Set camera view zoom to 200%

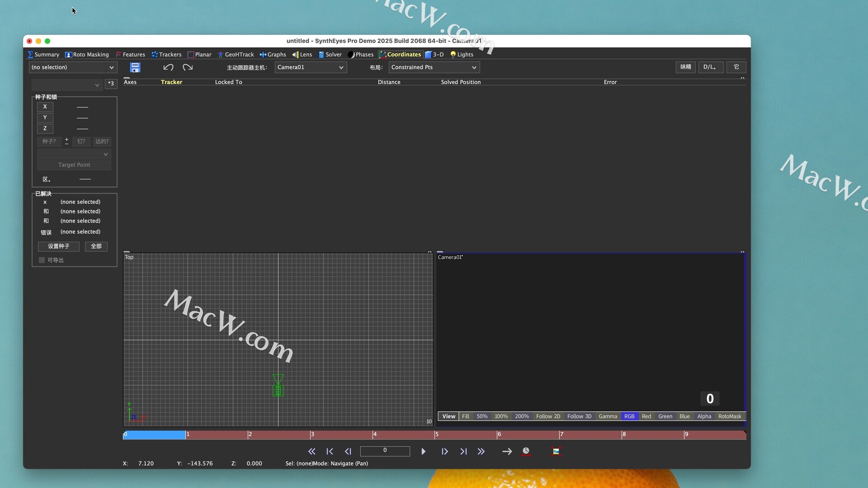point(522,417)
